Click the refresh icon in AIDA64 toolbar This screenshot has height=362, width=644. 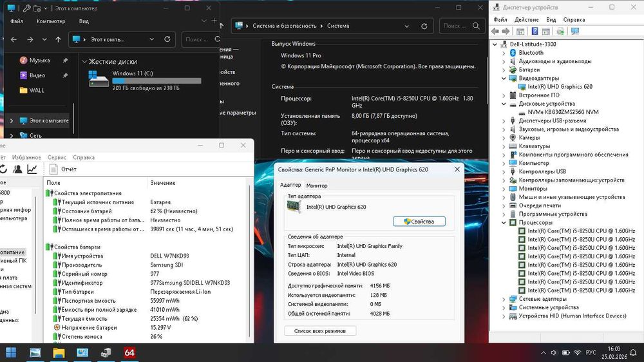pos(3,169)
